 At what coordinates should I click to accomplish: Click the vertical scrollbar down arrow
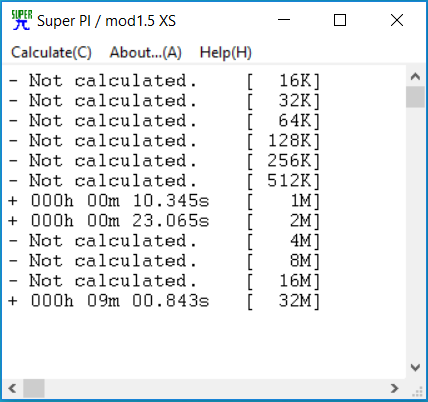(415, 368)
